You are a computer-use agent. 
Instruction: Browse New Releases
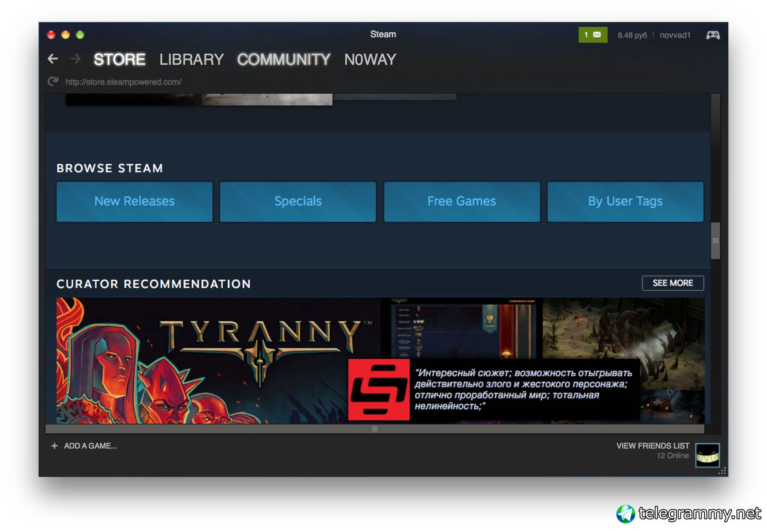point(135,201)
